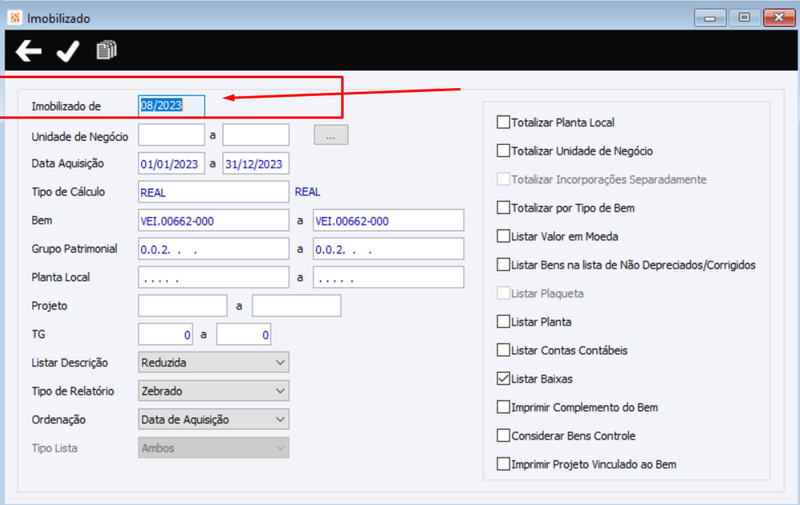Click second Planta Local field

pos(388,277)
